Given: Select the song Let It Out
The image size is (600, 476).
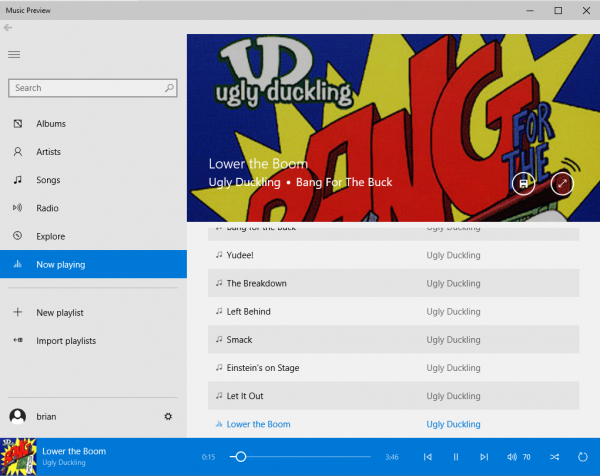Looking at the screenshot, I should (x=393, y=396).
